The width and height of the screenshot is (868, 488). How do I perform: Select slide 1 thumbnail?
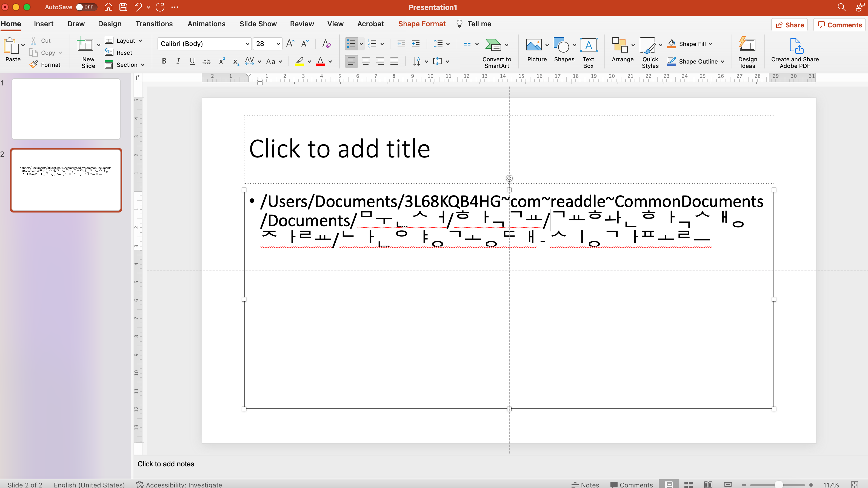click(66, 109)
